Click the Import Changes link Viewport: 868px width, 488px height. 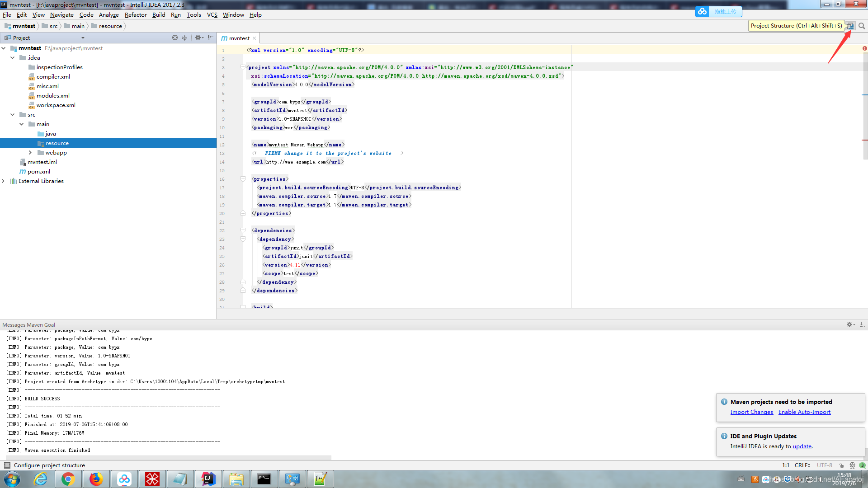(x=751, y=412)
